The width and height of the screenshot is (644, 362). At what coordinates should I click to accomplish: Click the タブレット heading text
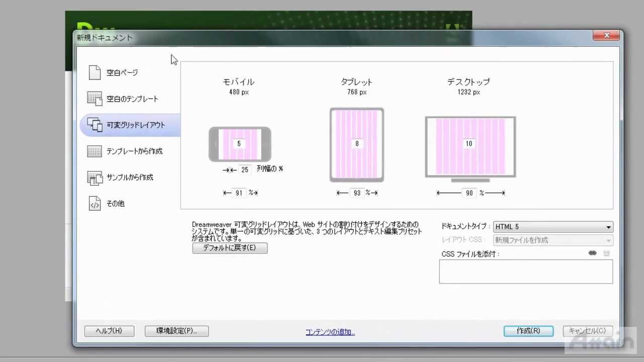click(x=356, y=82)
